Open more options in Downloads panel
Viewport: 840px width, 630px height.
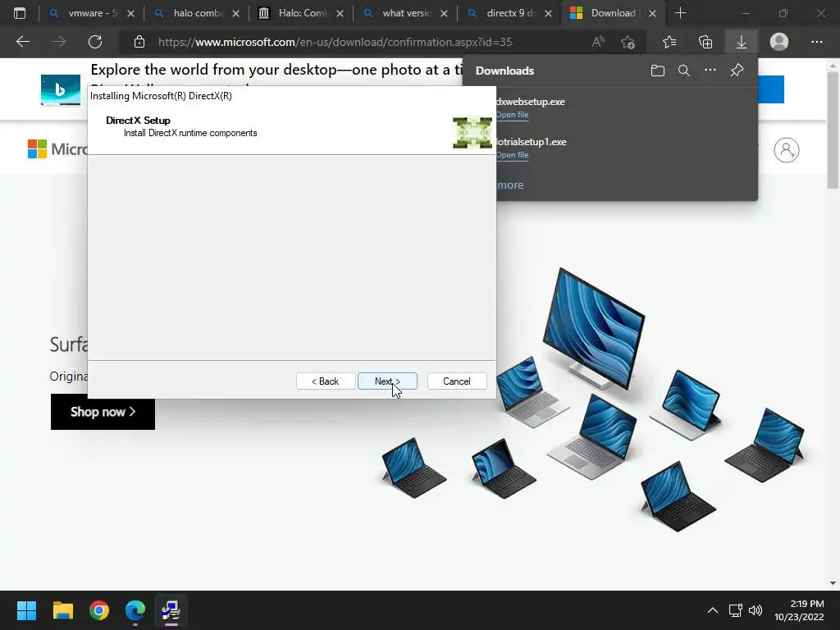tap(710, 71)
